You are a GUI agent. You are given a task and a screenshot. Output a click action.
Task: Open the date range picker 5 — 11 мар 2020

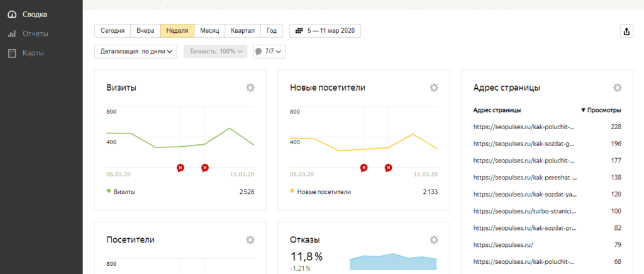tap(325, 31)
